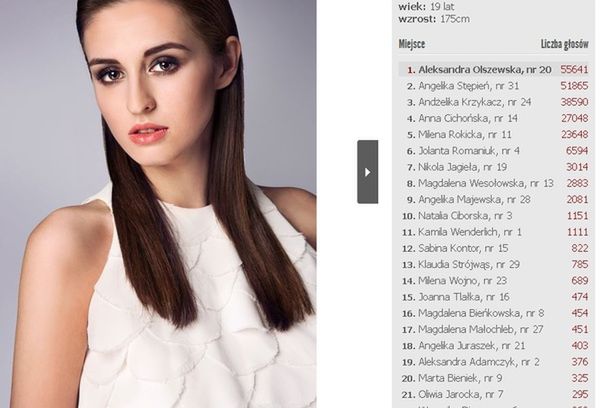Image resolution: width=600 pixels, height=408 pixels.
Task: Select Magdalena Wesołowska, nr 13
Action: (x=486, y=183)
